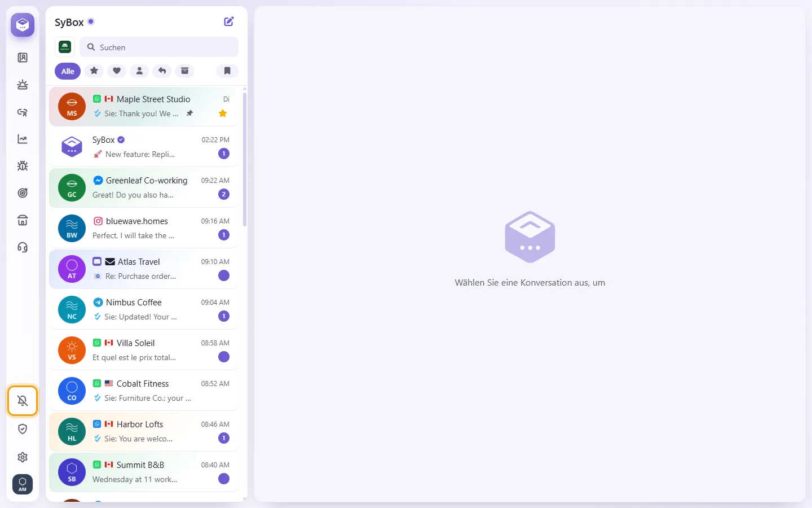Open the Greenleaf Co-working conversation
812x508 pixels.
coord(144,187)
